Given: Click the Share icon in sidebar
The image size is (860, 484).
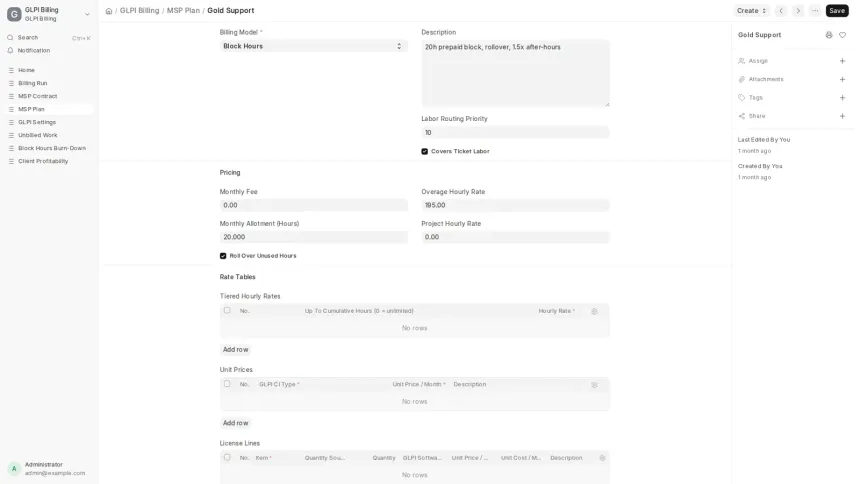Looking at the screenshot, I should point(742,116).
